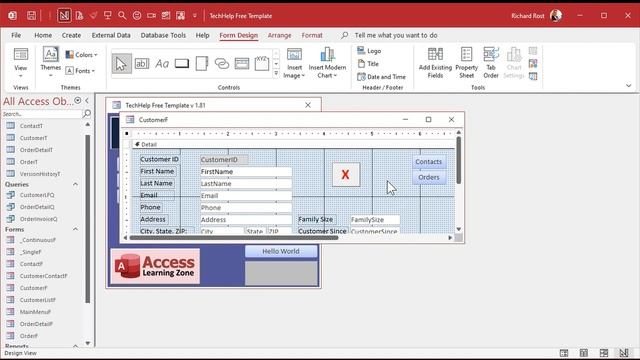Select the Tab Control tool
The height and width of the screenshot is (360, 640).
(202, 64)
